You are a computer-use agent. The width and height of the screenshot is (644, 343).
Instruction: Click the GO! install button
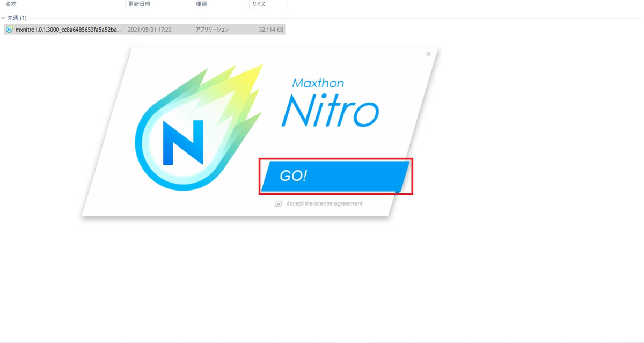[x=335, y=177]
